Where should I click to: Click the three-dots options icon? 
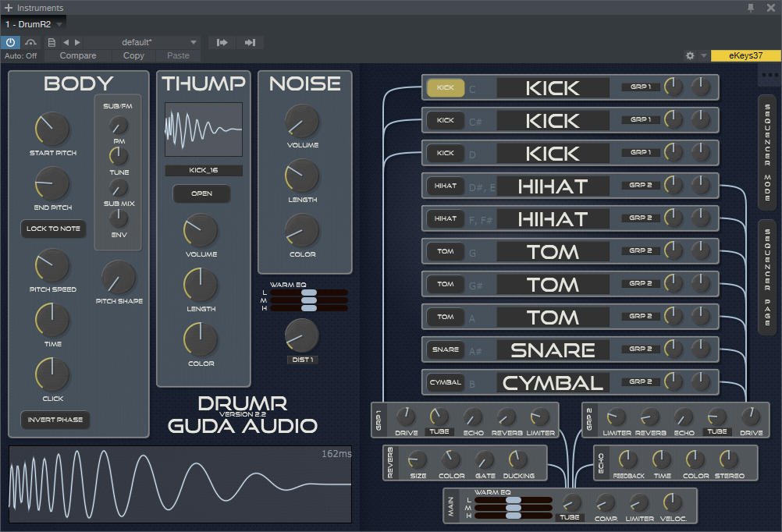(x=770, y=75)
